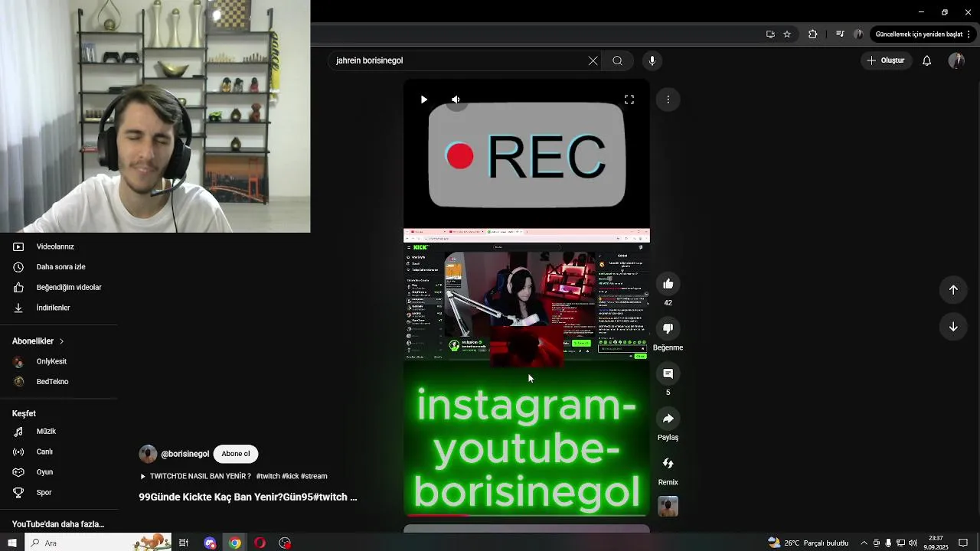Click the Keşfet section heading
Screen dimensions: 980x551
click(24, 413)
